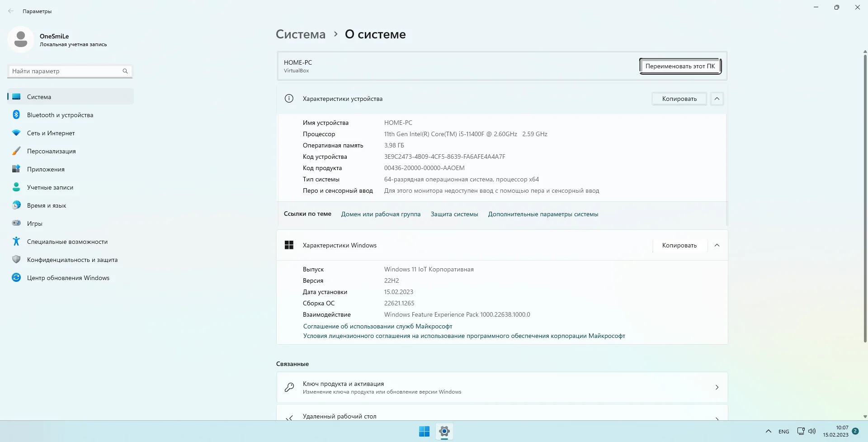Open Персонализация settings
The height and width of the screenshot is (442, 868).
(x=71, y=151)
